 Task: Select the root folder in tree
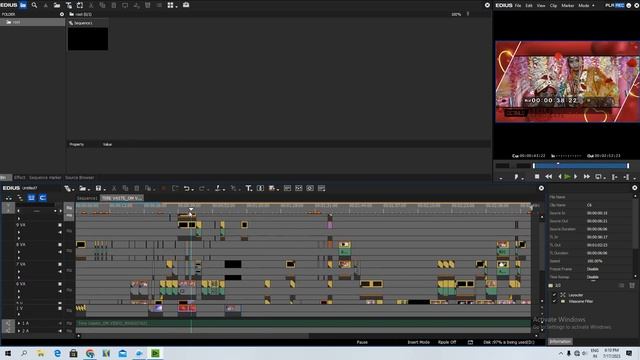tap(32, 22)
